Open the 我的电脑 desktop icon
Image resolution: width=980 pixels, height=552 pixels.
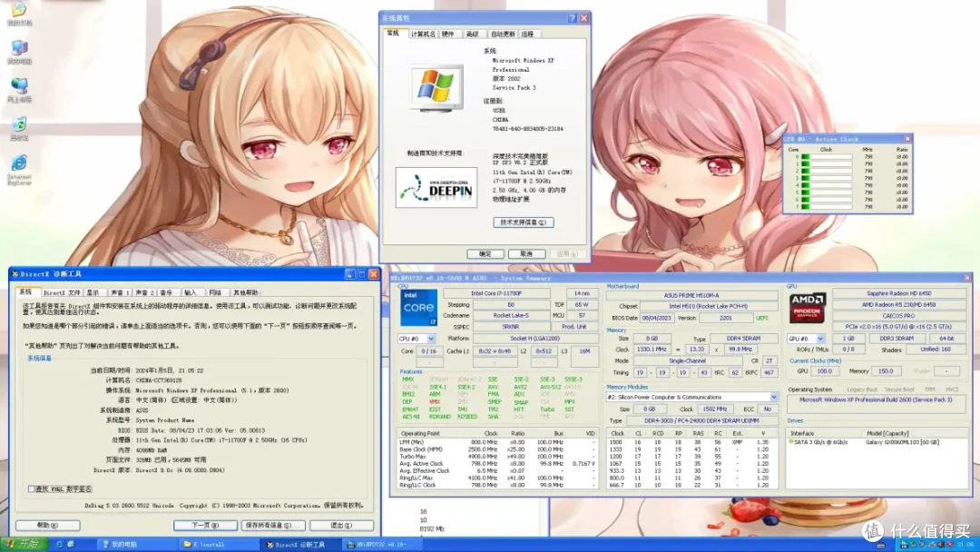19,52
